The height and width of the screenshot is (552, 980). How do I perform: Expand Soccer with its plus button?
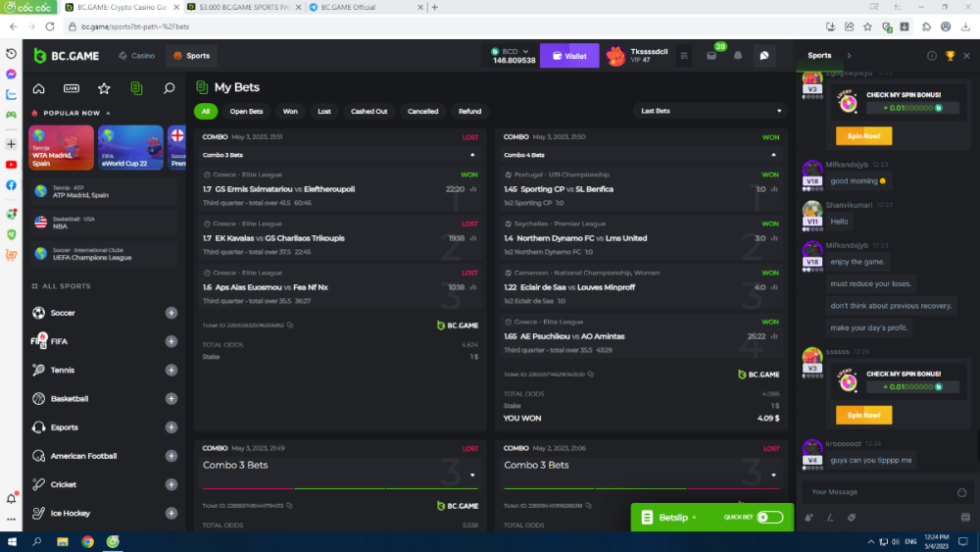(171, 313)
